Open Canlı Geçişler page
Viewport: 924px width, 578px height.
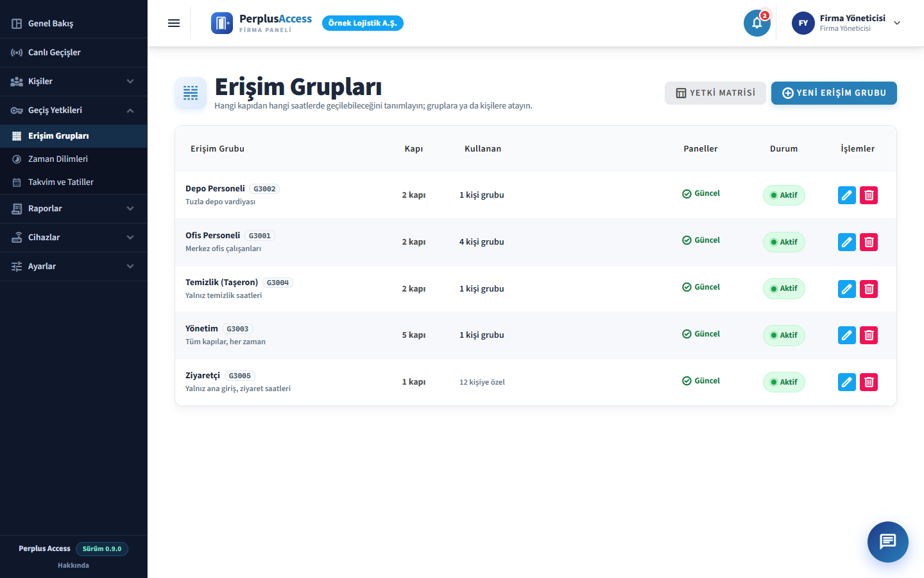coord(74,53)
